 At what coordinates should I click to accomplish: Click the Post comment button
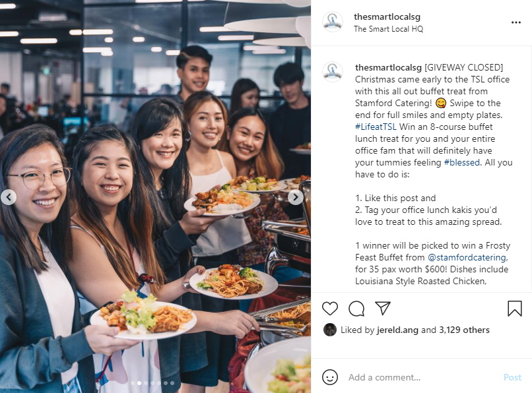click(512, 377)
